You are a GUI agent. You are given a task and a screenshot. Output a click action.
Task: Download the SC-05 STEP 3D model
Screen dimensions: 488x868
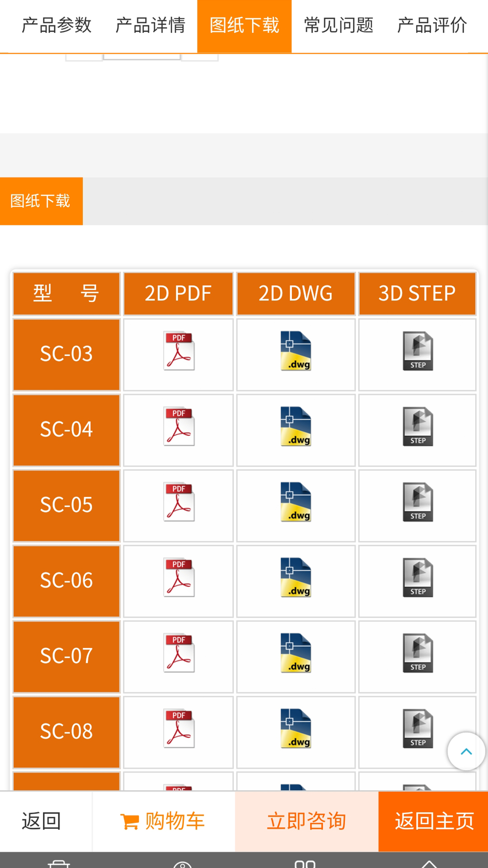coord(418,502)
